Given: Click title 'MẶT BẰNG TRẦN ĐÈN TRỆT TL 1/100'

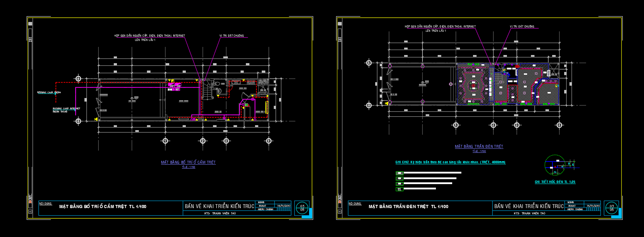Looking at the screenshot, I should tap(409, 207).
